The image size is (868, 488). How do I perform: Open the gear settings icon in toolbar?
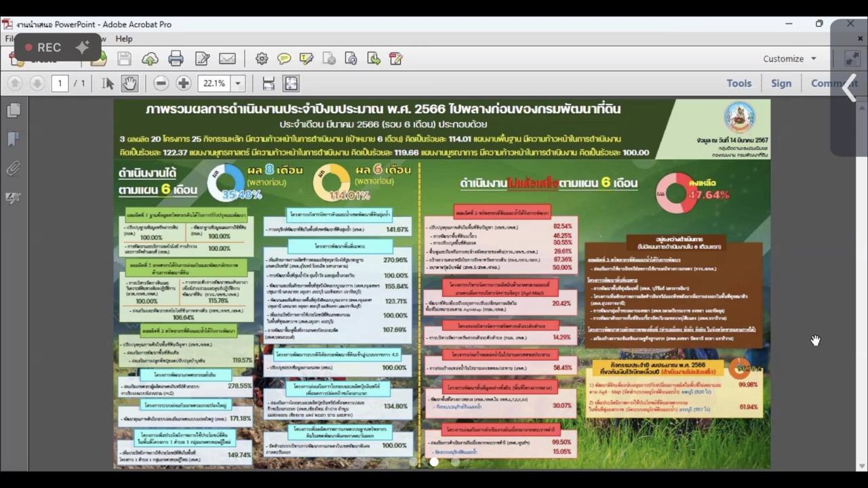click(x=262, y=59)
